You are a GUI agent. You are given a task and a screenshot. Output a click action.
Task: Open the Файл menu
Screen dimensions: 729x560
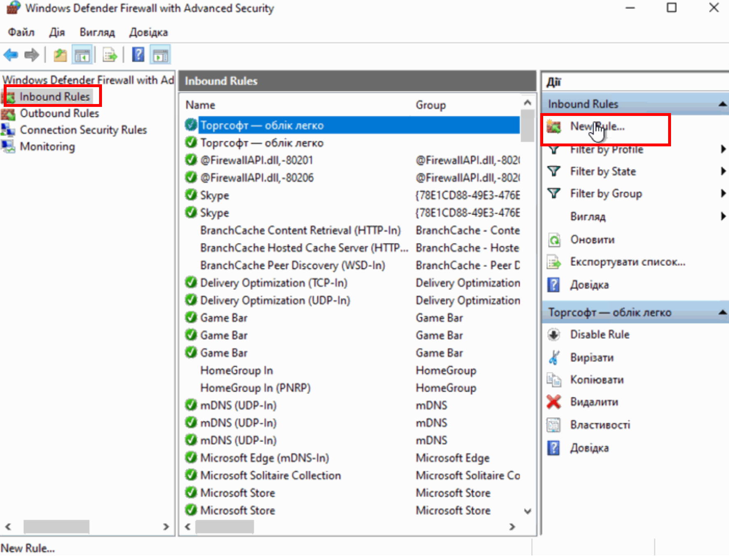(x=21, y=32)
